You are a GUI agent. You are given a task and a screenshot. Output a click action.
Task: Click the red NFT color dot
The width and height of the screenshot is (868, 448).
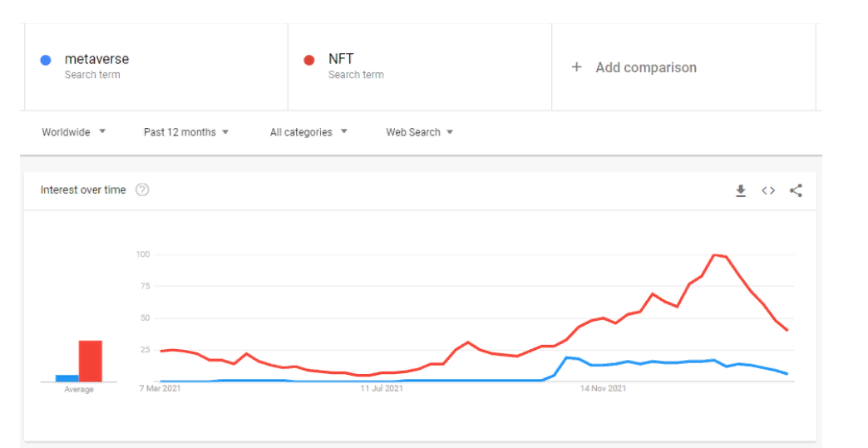click(x=309, y=60)
